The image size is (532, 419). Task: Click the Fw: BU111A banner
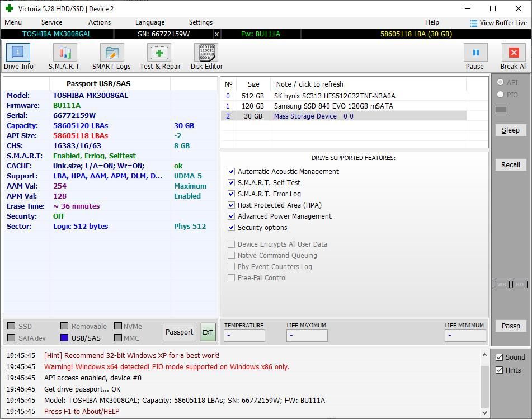click(x=261, y=34)
